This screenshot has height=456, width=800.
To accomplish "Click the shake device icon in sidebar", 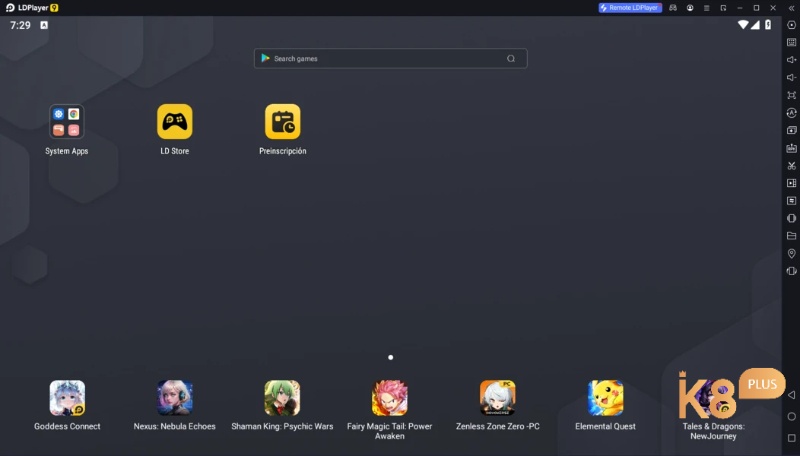I will click(791, 271).
